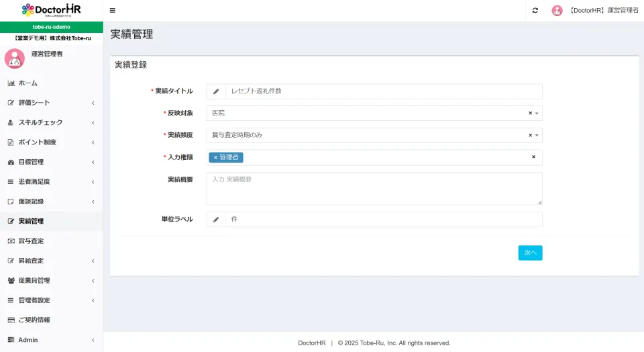
Task: Clear all 入力権限 selections
Action: point(533,157)
